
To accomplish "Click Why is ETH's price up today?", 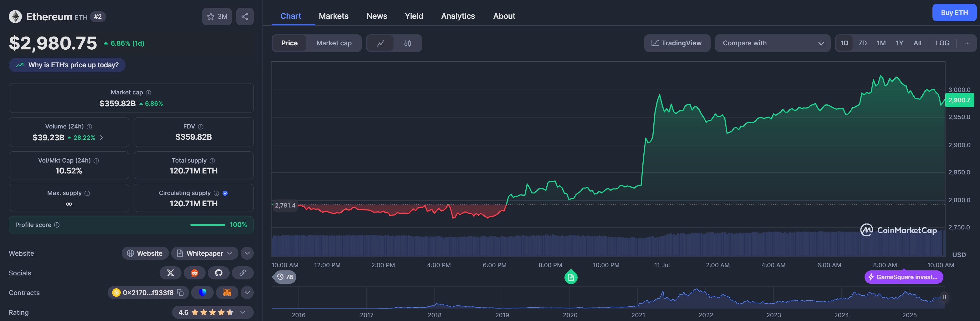I will tap(67, 65).
